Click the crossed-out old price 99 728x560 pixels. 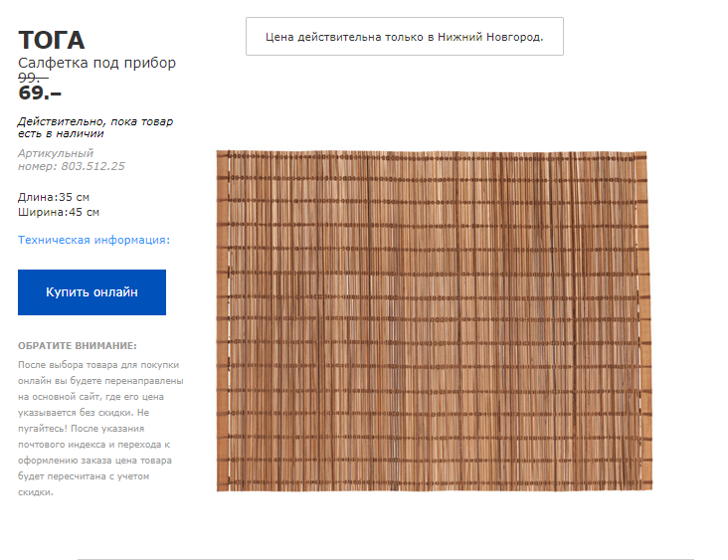33,78
